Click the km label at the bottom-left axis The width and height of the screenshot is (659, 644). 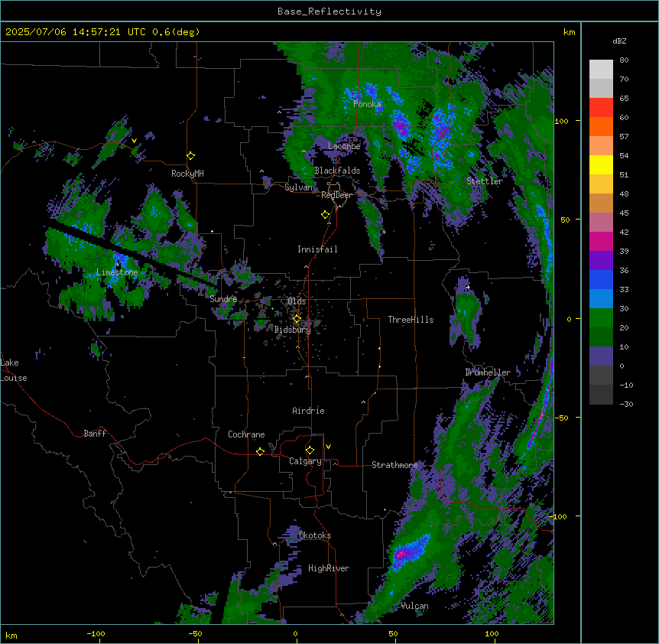pos(11,635)
